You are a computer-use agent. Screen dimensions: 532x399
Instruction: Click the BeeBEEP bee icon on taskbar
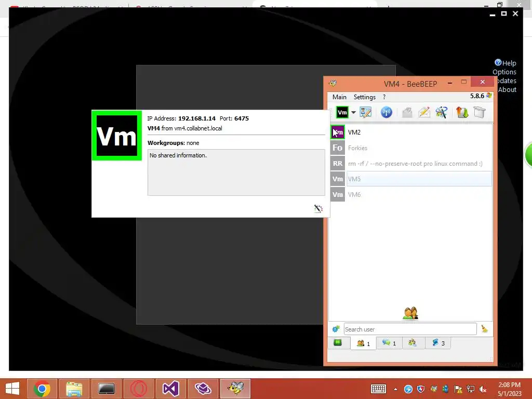235,389
